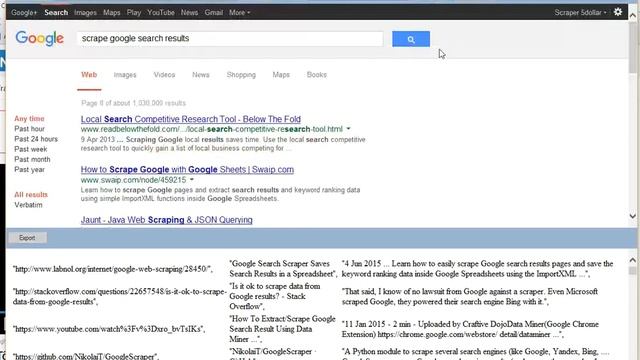Click 'That said, I know of no lawsuit' snippet
Screen dimensions: 640x360
470,297
